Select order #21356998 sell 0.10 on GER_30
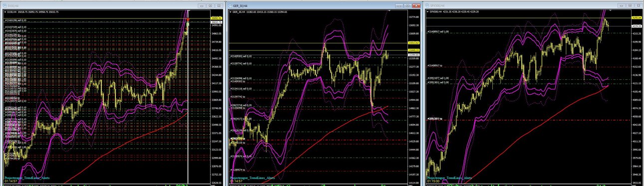 [241, 78]
